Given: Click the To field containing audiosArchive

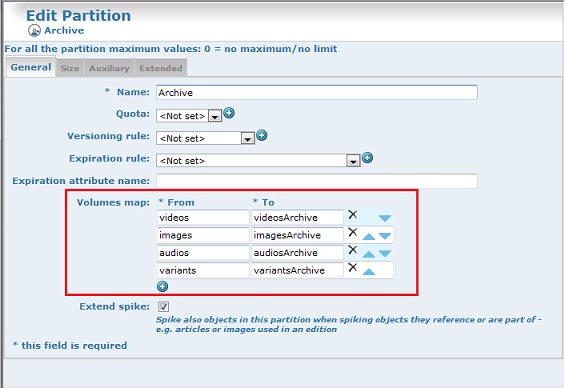Looking at the screenshot, I should point(297,253).
